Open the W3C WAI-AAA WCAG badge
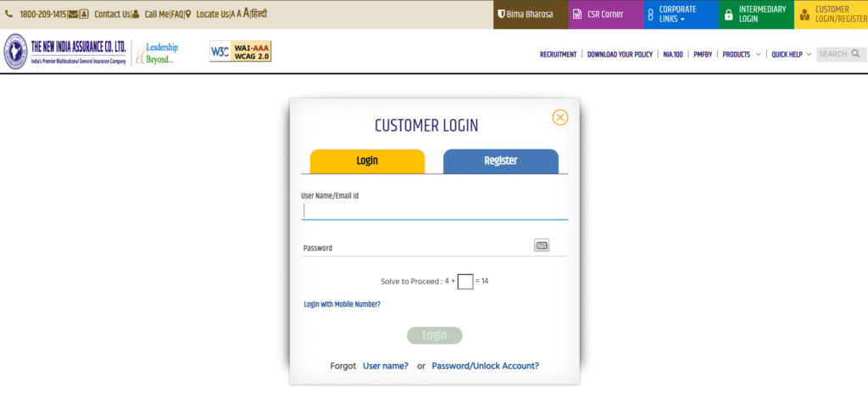 point(240,52)
